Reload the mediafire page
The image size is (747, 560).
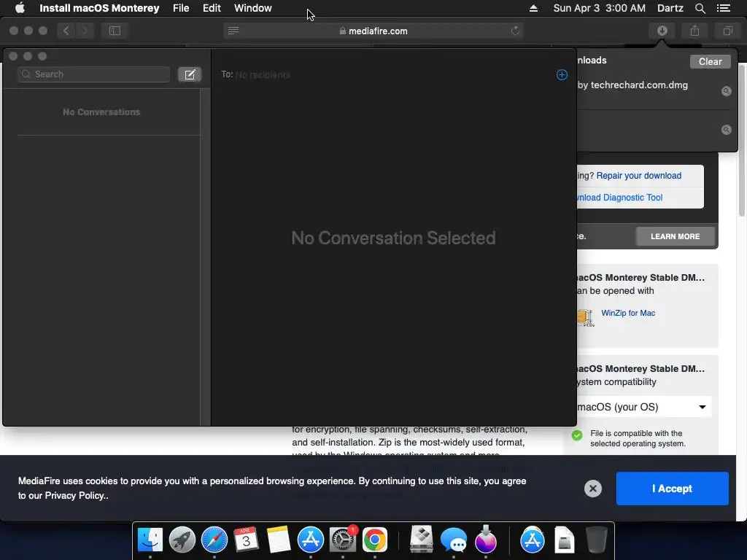click(515, 31)
